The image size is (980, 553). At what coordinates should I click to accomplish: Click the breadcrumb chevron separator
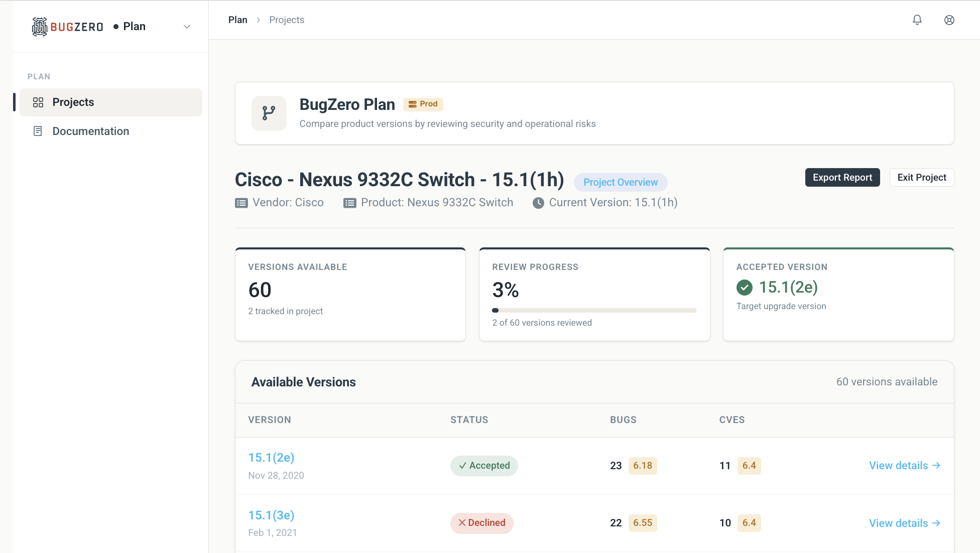point(259,20)
